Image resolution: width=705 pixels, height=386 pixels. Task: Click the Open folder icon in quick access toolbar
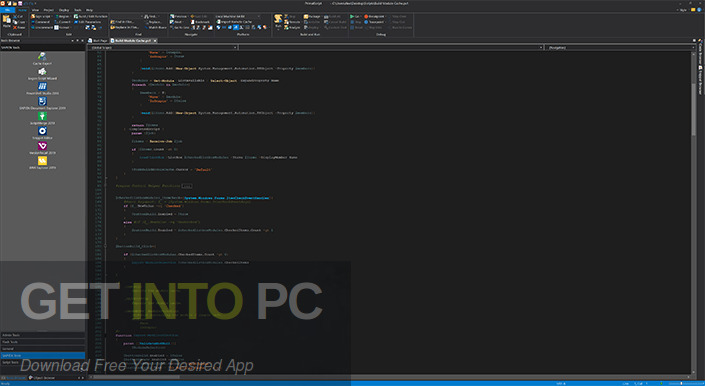(x=14, y=3)
